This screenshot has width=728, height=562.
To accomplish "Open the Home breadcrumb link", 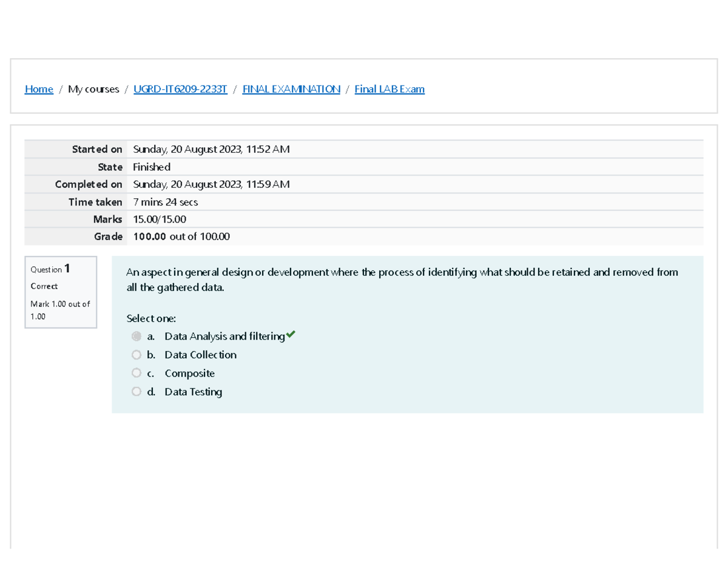I will tap(38, 89).
